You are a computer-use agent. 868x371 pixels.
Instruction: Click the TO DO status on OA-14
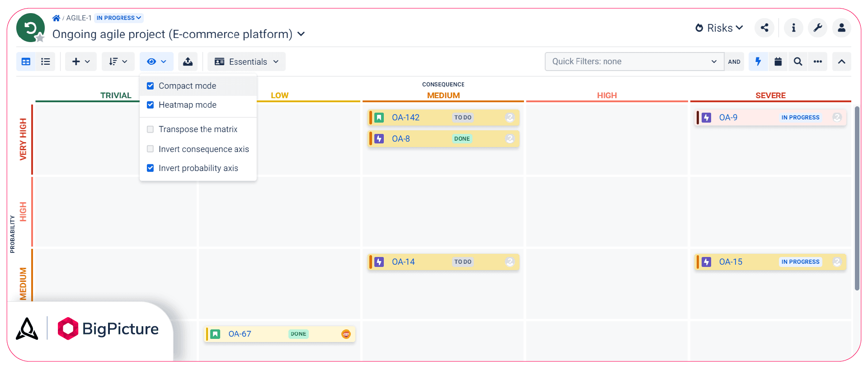pyautogui.click(x=462, y=262)
